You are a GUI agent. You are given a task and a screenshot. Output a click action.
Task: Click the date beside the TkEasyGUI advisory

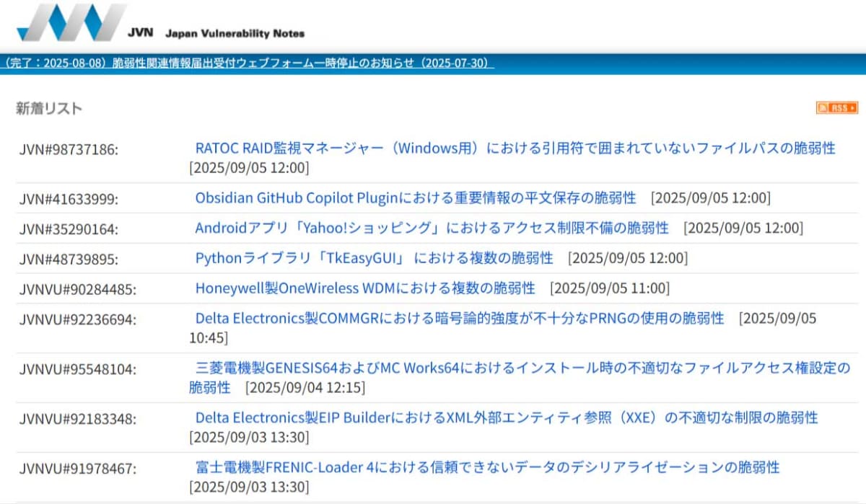628,257
